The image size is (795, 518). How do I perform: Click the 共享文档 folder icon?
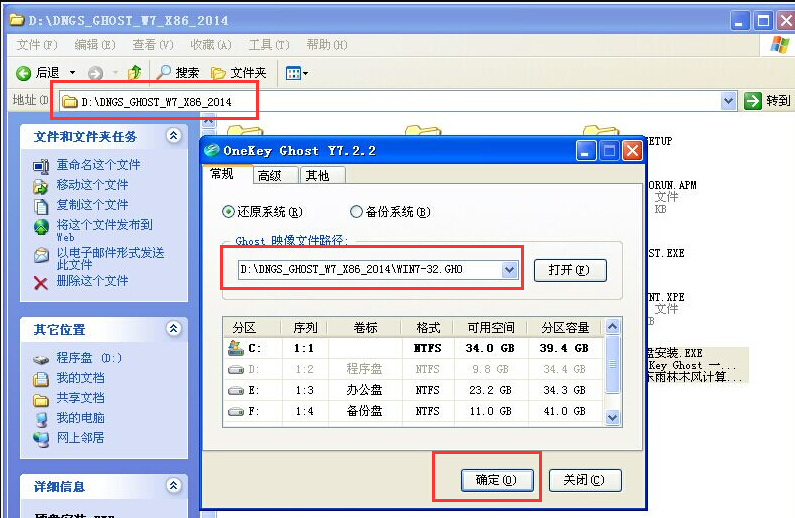pos(41,399)
